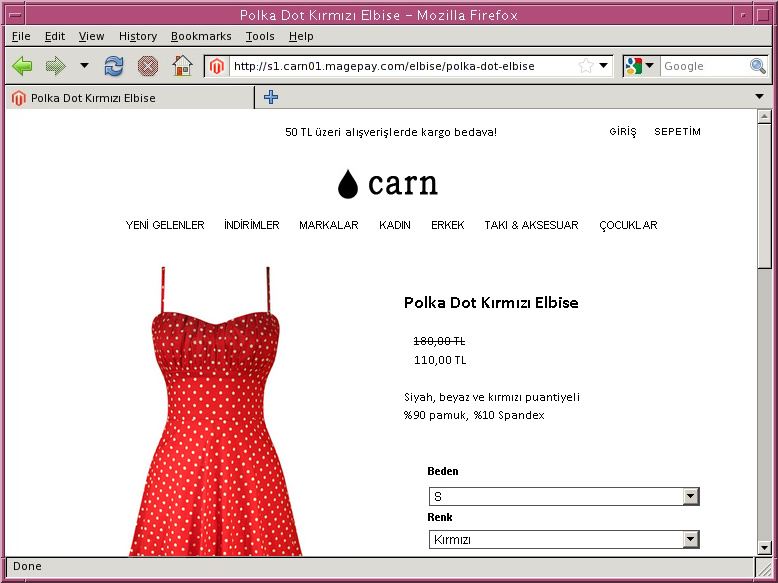
Task: Click the scrollbar down arrow
Action: point(764,548)
